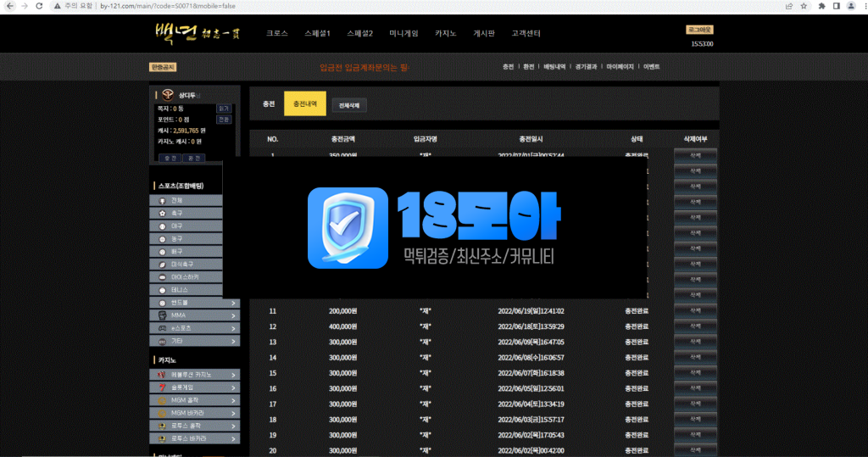Image resolution: width=868 pixels, height=457 pixels.
Task: Click the soccer ball icon for 축구
Action: 162,214
